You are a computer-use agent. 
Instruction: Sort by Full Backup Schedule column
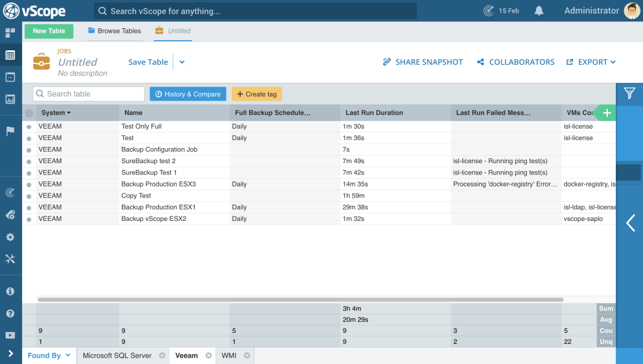273,112
